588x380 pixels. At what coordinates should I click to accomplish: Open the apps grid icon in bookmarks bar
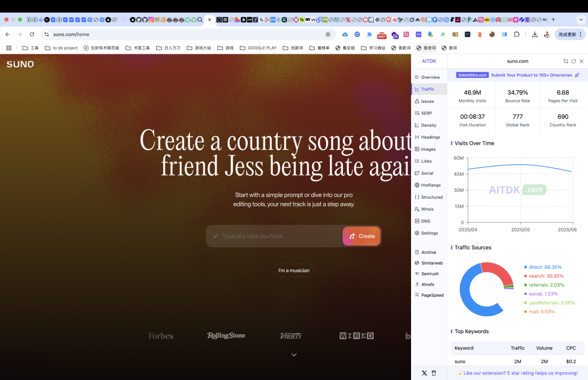pos(9,48)
